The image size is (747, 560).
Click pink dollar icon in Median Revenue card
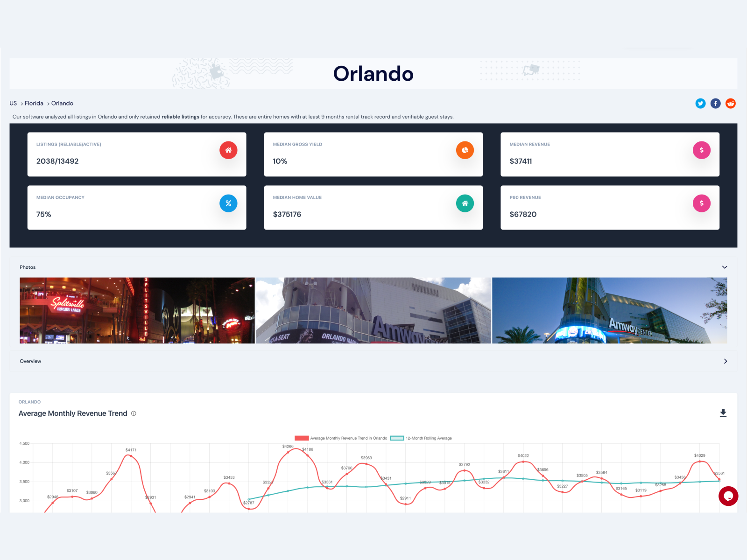pos(702,150)
